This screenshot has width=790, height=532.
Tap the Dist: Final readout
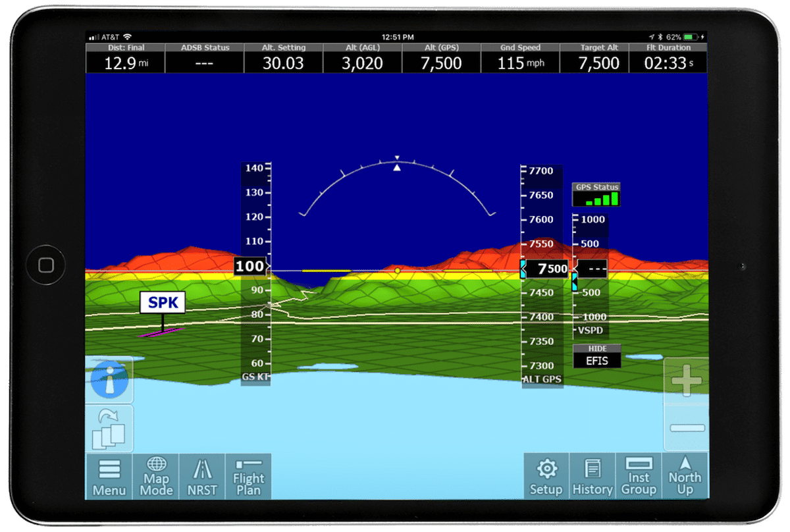[x=125, y=58]
